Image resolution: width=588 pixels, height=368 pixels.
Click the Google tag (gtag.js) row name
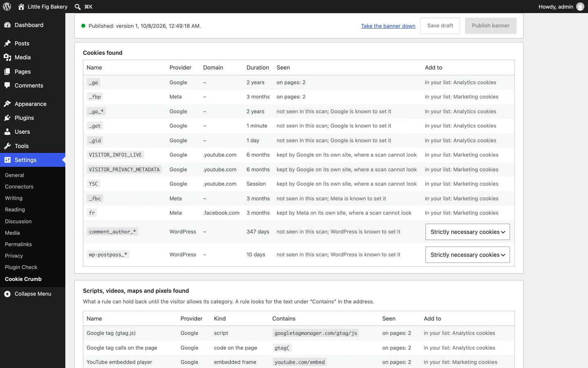click(111, 333)
